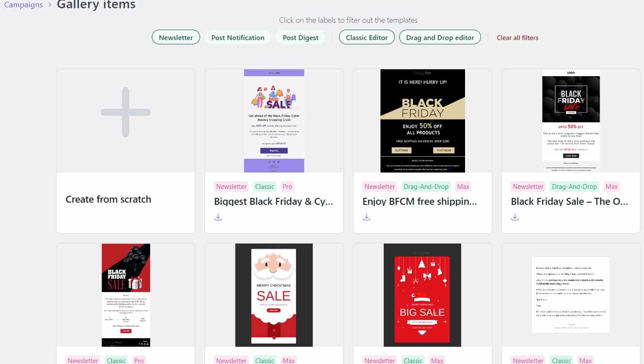
Task: Open the purple Black Friday Cyber Monday thumbnail
Action: (x=274, y=121)
